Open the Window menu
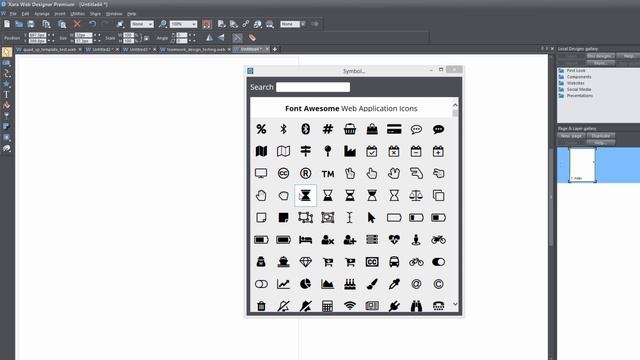The image size is (640, 360). 114,13
